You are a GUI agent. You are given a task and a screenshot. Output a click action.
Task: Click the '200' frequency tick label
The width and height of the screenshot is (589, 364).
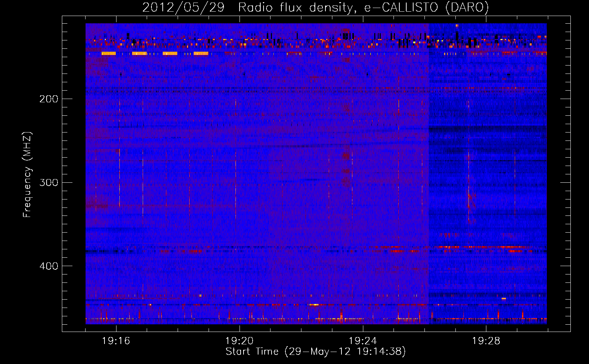pyautogui.click(x=49, y=99)
